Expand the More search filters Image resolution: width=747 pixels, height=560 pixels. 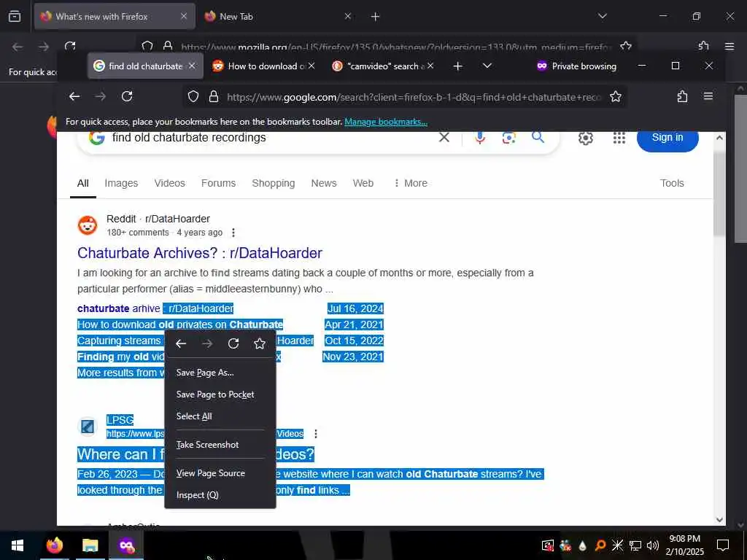click(x=410, y=183)
